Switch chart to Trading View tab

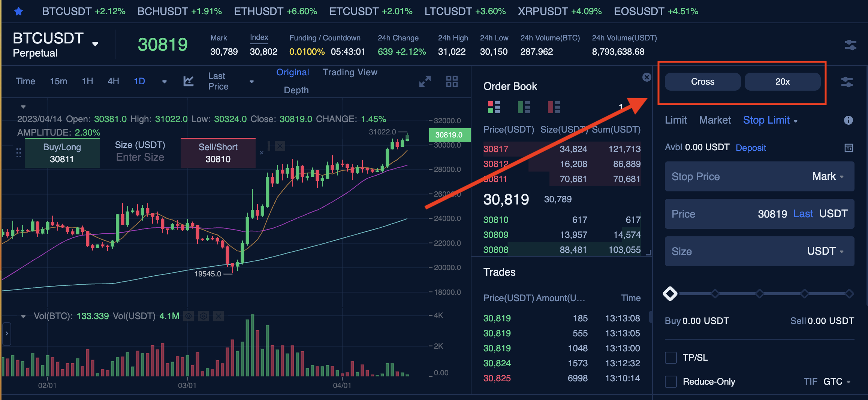[x=350, y=72]
